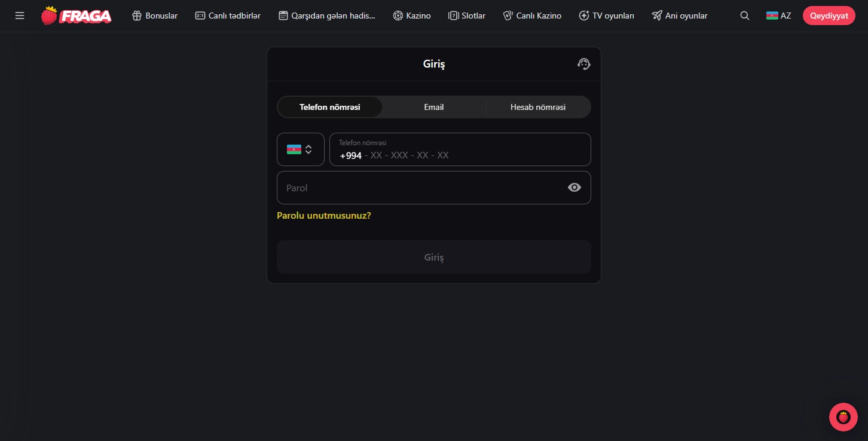Open the hamburger menu icon
Screen dimensions: 868x441
point(20,16)
